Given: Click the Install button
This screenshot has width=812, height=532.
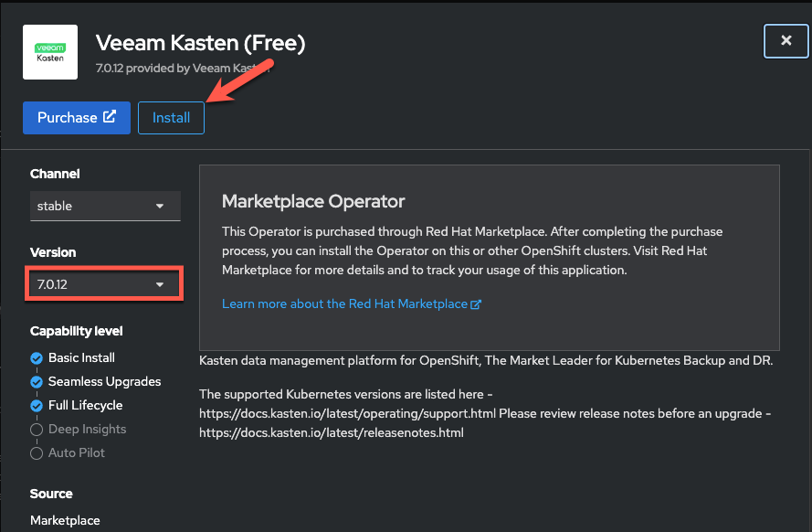Looking at the screenshot, I should point(171,118).
